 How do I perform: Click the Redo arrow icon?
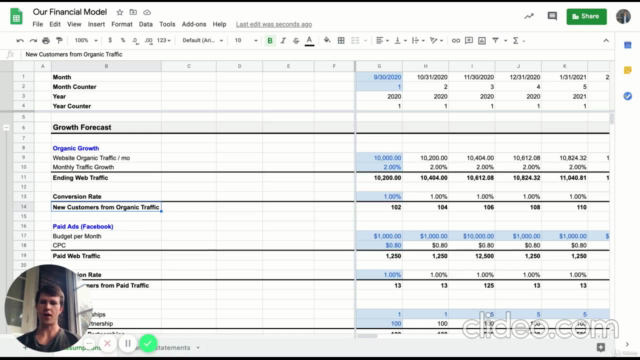[x=33, y=40]
